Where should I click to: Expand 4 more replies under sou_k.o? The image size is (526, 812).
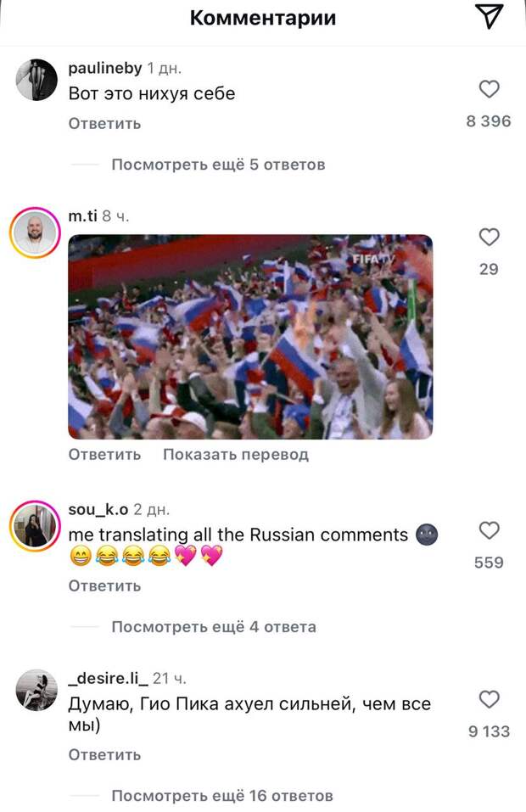[x=214, y=627]
